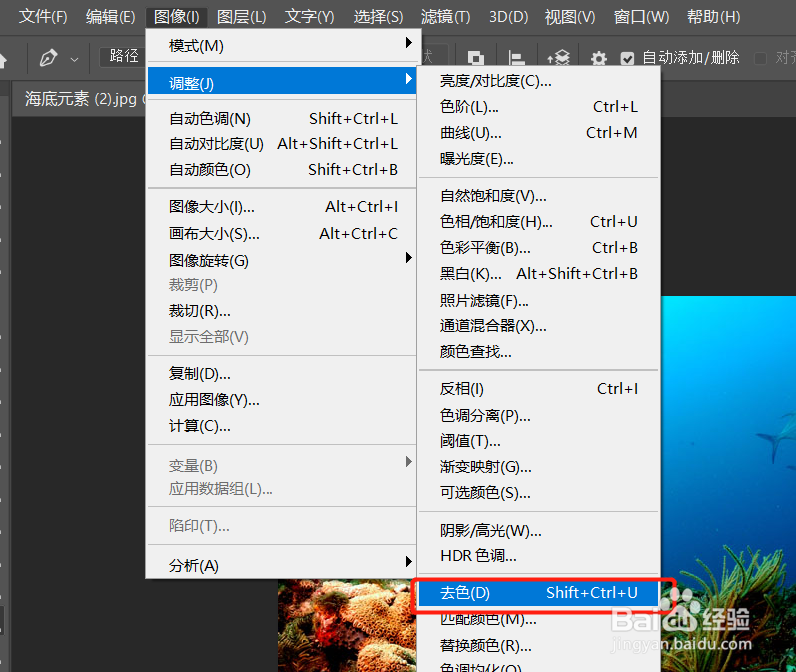This screenshot has width=796, height=672.
Task: Open 图像大小(I)... dialog
Action: [284, 207]
